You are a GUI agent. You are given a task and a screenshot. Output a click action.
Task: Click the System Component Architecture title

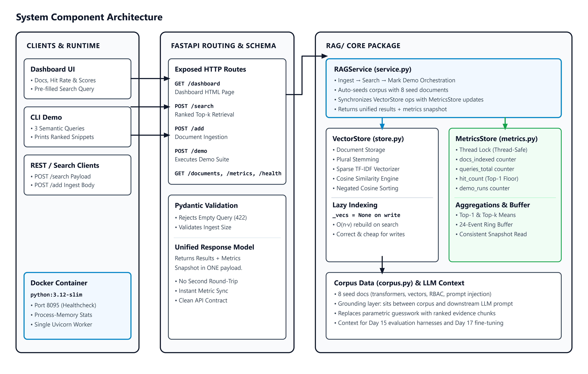click(89, 17)
